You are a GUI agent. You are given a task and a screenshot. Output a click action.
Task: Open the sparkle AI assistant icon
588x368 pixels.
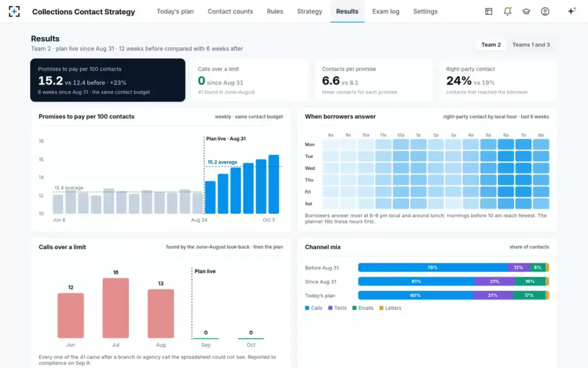click(x=571, y=11)
